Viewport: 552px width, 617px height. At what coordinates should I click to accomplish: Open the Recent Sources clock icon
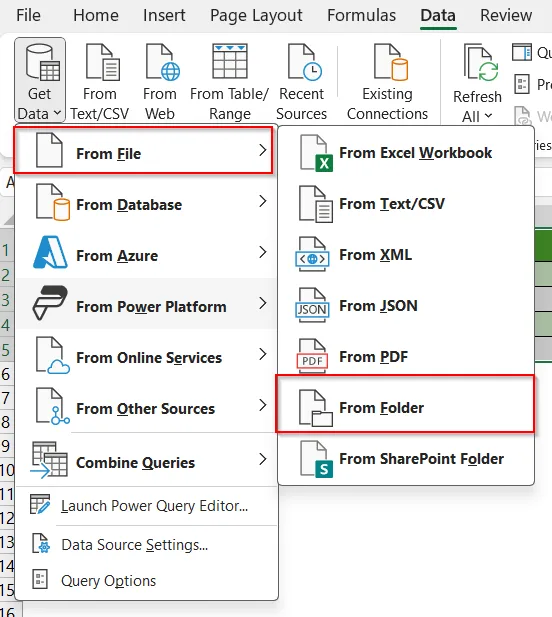[x=305, y=62]
